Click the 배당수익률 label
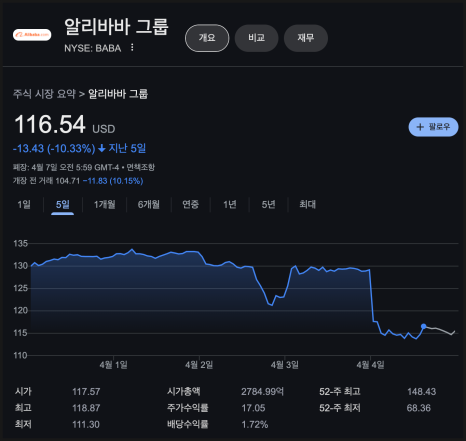Screen dimensions: 466x441 [188, 424]
